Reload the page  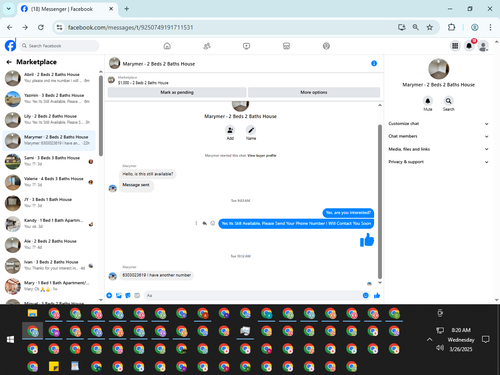41,27
